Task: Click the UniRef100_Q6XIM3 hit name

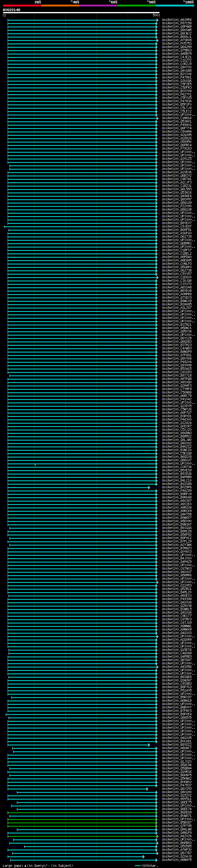Action: click(176, 789)
